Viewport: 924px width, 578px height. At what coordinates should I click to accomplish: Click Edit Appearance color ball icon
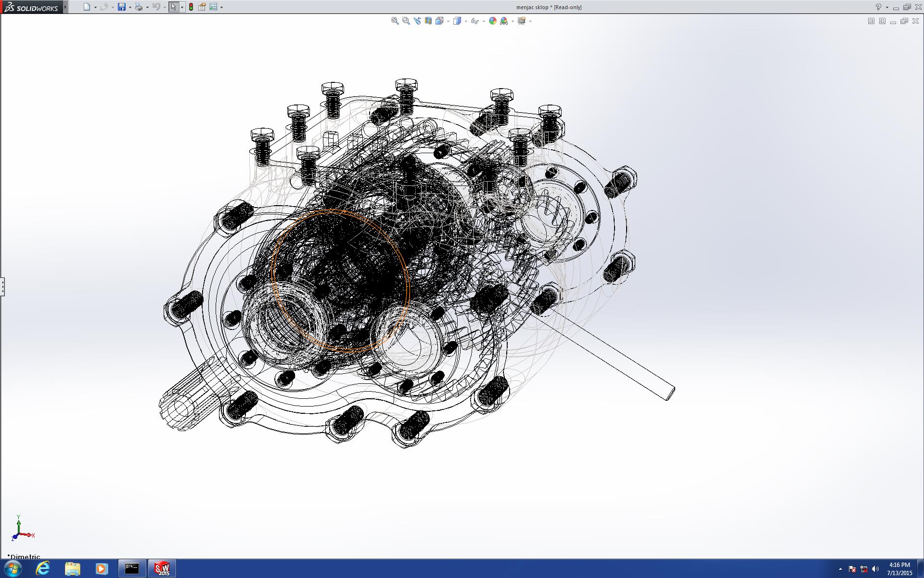492,21
